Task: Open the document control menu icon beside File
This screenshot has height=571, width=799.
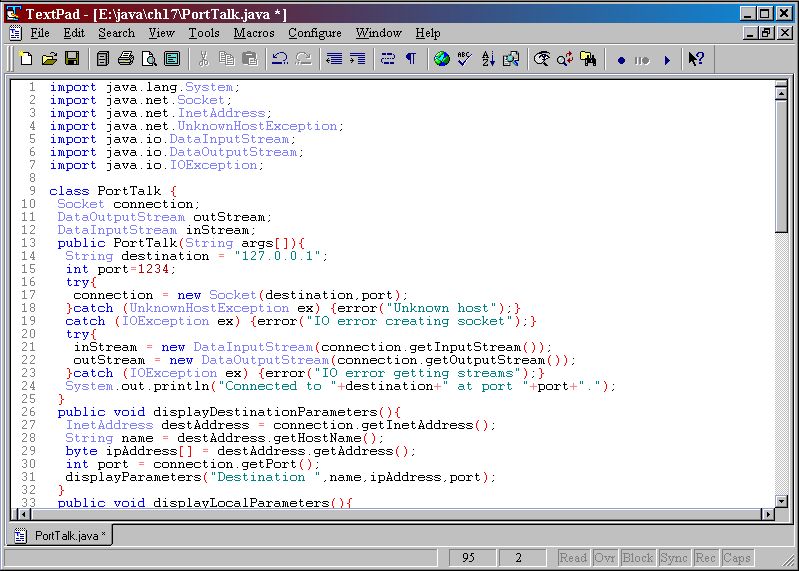Action: coord(14,33)
